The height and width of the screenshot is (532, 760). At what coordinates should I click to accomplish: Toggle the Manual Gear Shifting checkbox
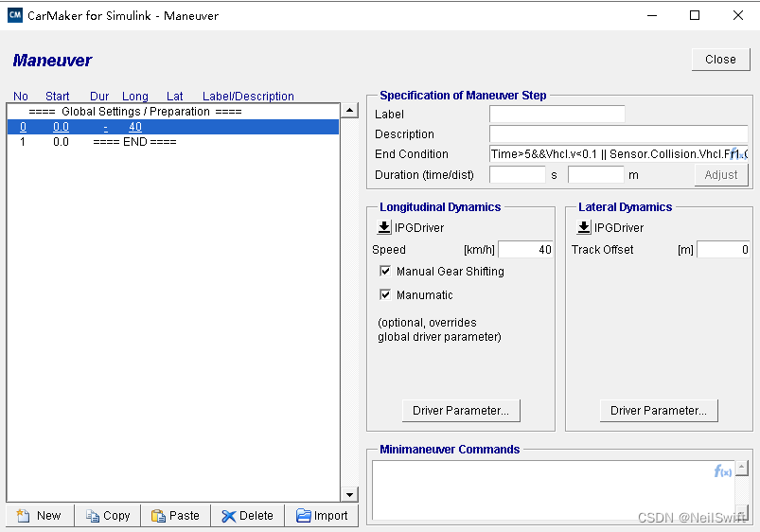click(385, 271)
